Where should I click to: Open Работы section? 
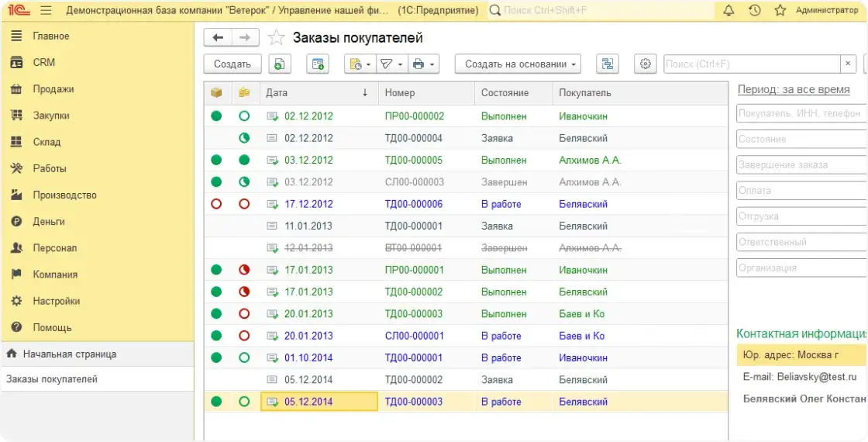click(x=50, y=169)
